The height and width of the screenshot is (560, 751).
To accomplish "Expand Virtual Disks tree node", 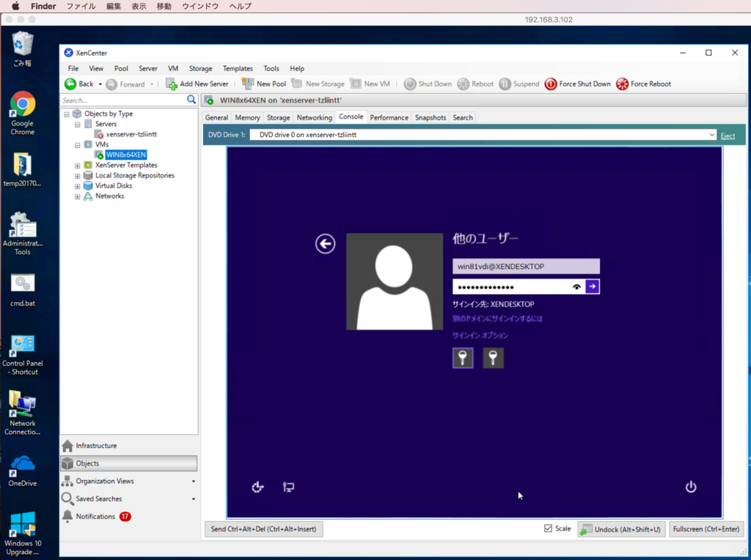I will pos(77,186).
